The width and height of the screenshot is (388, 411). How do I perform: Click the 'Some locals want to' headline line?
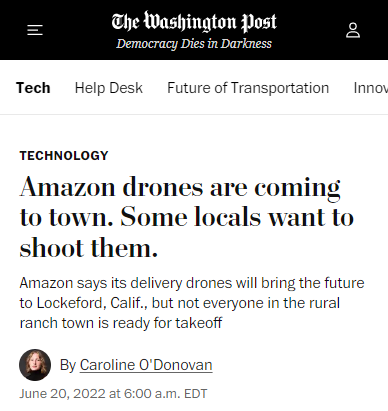click(x=237, y=217)
